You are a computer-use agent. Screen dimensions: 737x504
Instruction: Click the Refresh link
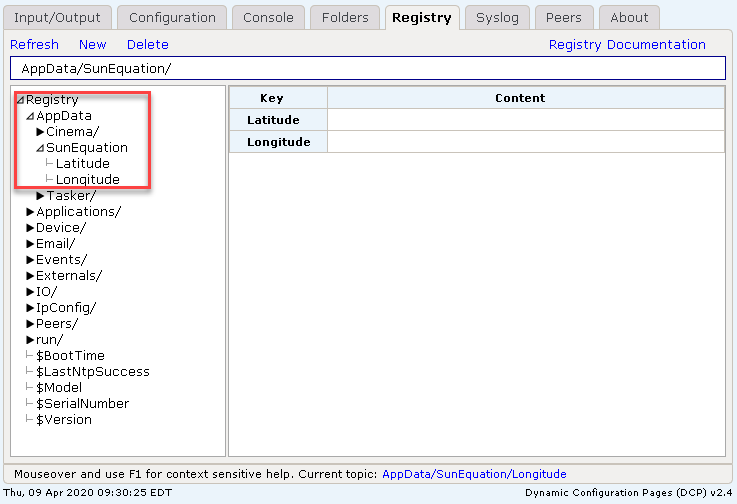click(x=34, y=45)
